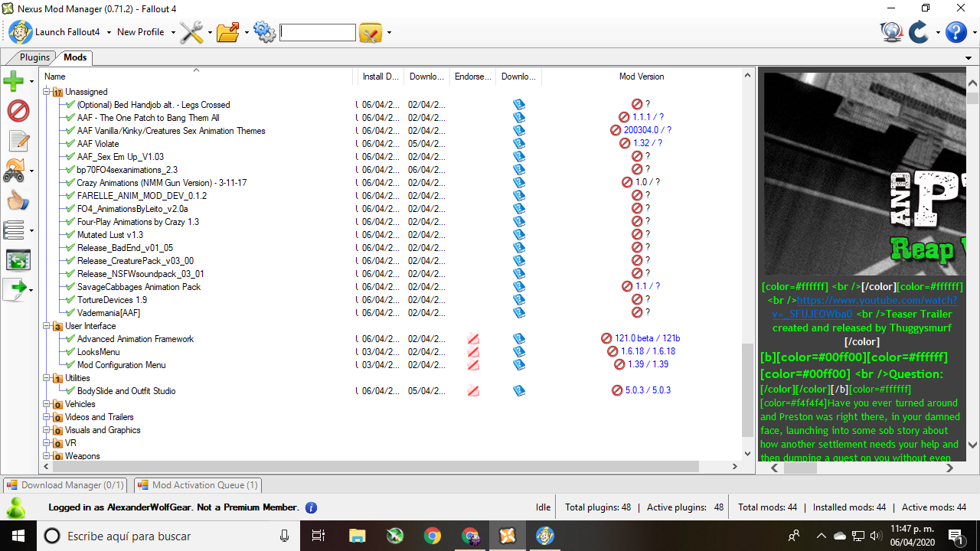Click the export mod list arrow icon
The height and width of the screenshot is (551, 980).
pos(14,289)
